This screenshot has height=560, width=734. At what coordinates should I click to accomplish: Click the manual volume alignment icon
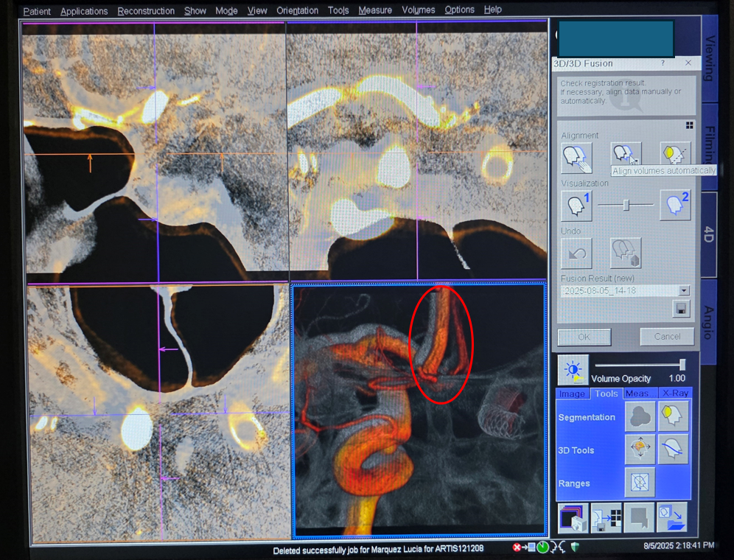pos(576,157)
